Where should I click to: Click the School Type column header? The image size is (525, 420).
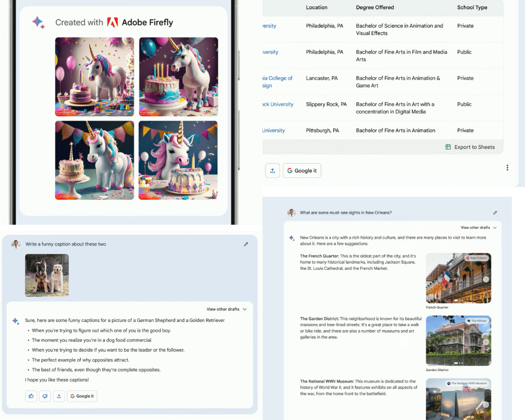(472, 7)
